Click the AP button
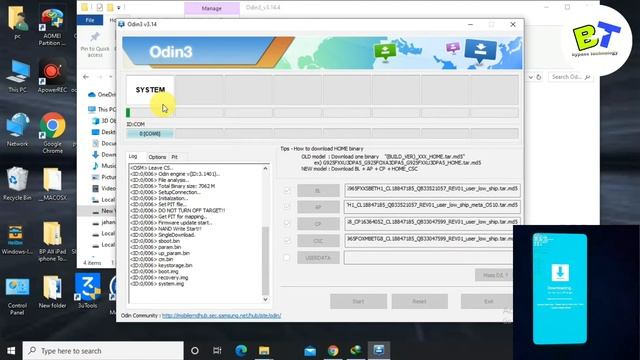Image resolution: width=640 pixels, height=360 pixels. click(318, 207)
